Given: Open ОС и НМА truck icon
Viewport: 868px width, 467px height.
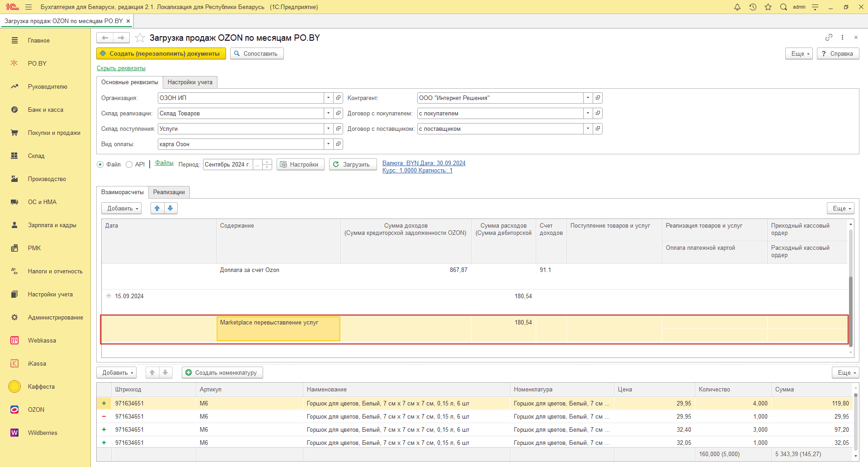Looking at the screenshot, I should [14, 202].
